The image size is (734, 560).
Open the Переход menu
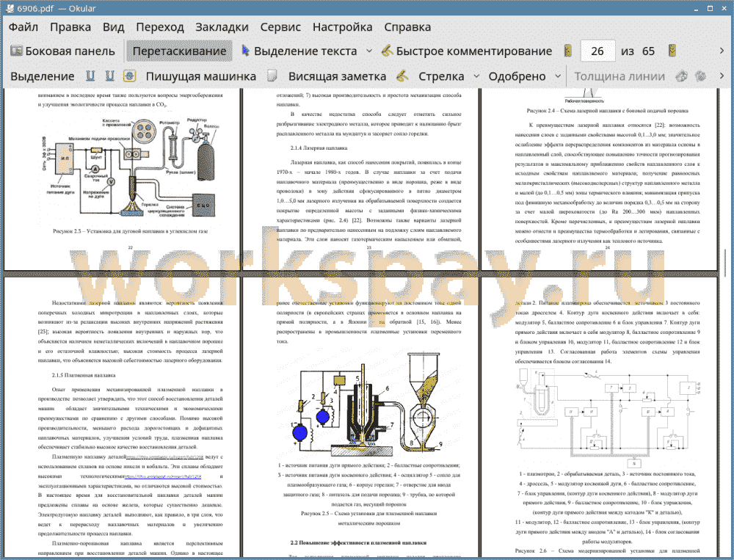tap(159, 27)
